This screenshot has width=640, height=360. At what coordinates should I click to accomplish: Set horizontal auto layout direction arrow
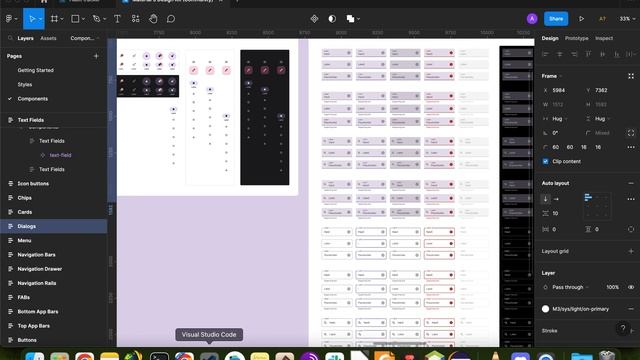pos(556,199)
